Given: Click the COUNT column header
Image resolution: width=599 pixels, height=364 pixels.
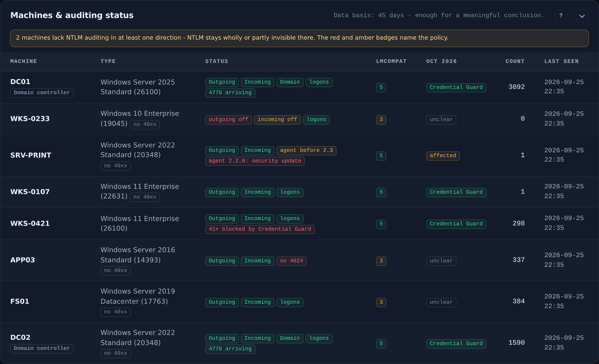Looking at the screenshot, I should [515, 61].
